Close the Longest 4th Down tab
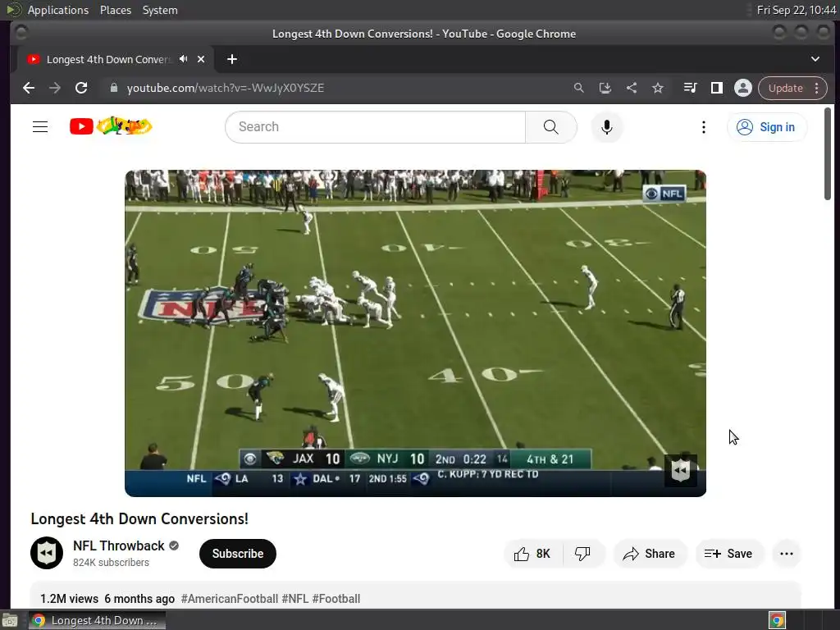Viewport: 840px width, 630px height. (201, 59)
